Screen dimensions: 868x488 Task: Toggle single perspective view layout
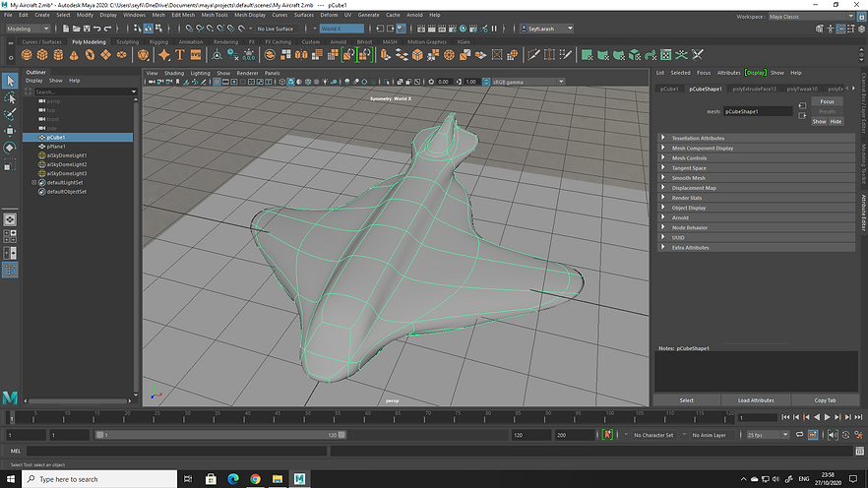point(10,220)
